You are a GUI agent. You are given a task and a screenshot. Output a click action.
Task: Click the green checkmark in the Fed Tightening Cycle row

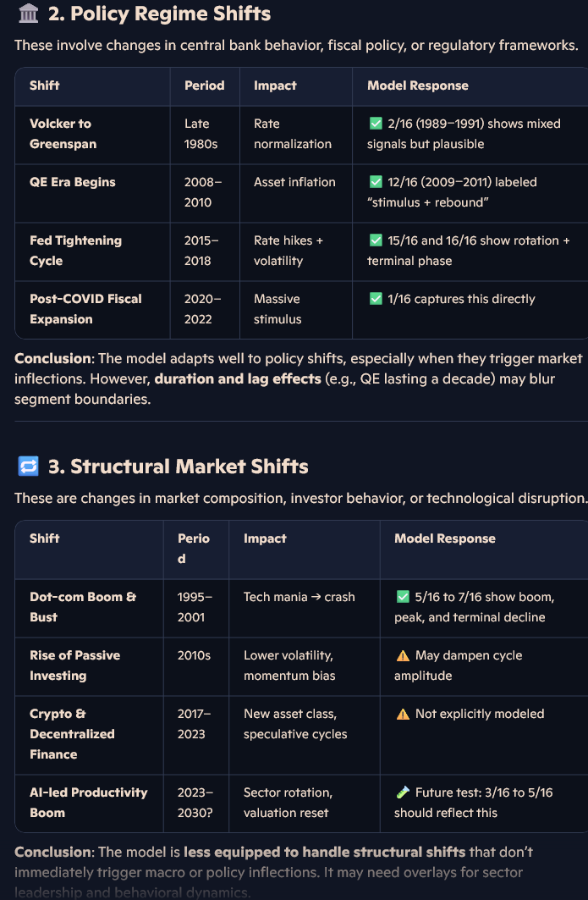376,240
